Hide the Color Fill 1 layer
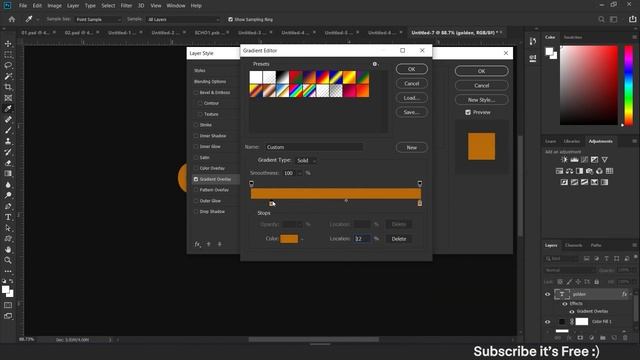 pyautogui.click(x=548, y=322)
